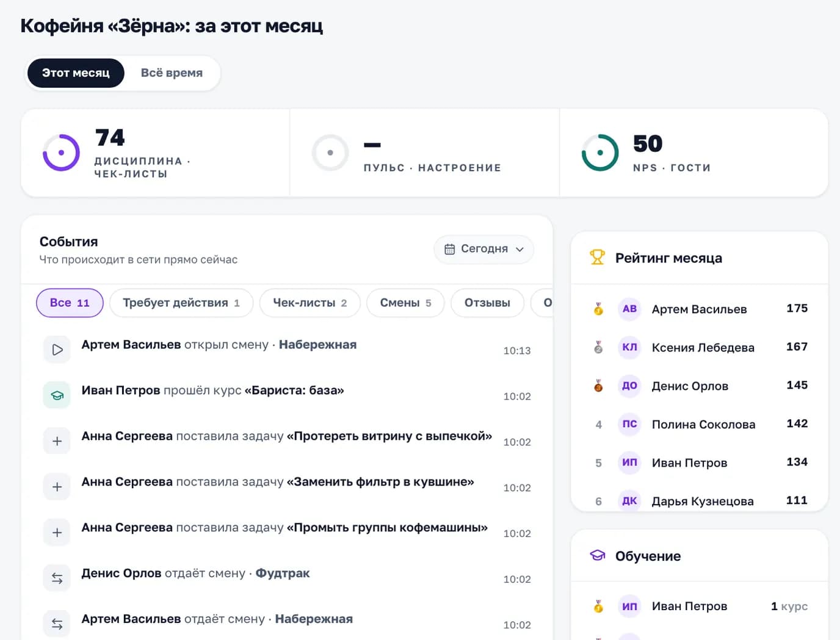Click the swap icon beside Артем Васильев отдаёт смену

57,624
